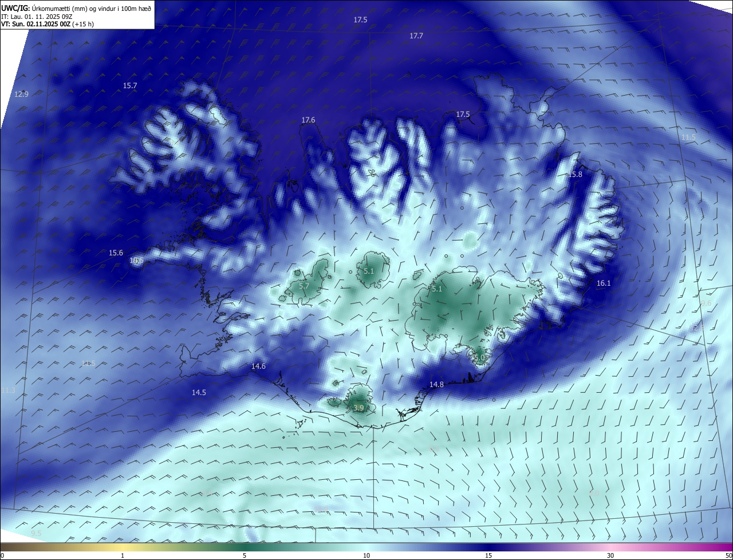733x560 pixels.
Task: Pick the 14.5 value label
Action: click(199, 392)
